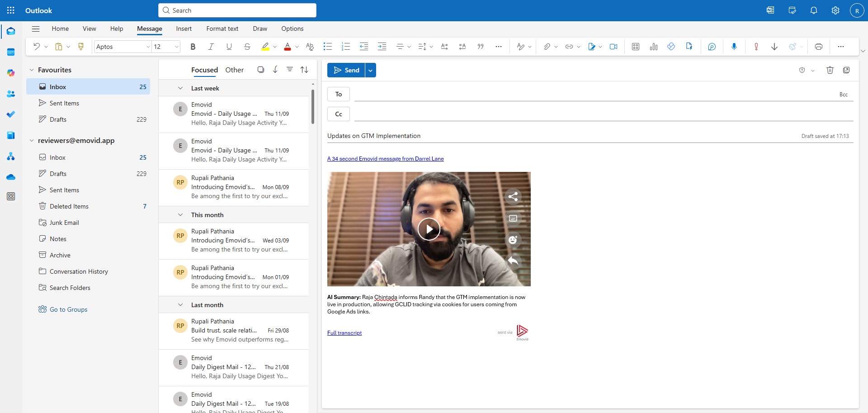868x413 pixels.
Task: Open the Settings gear icon
Action: tap(835, 10)
